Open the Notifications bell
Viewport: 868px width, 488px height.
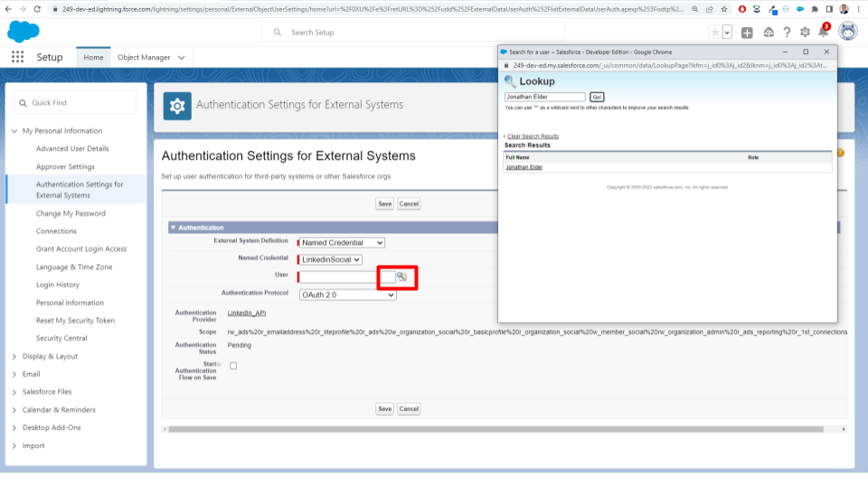tap(823, 33)
